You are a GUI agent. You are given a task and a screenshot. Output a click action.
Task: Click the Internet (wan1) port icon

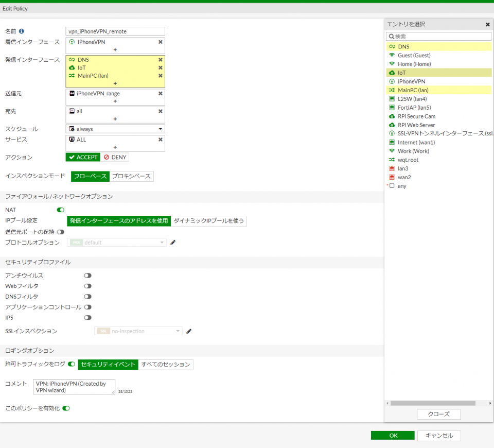[392, 143]
